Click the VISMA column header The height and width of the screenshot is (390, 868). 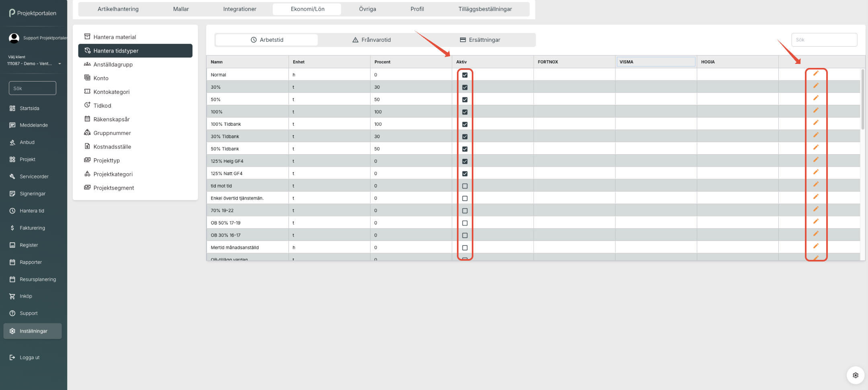coord(656,62)
